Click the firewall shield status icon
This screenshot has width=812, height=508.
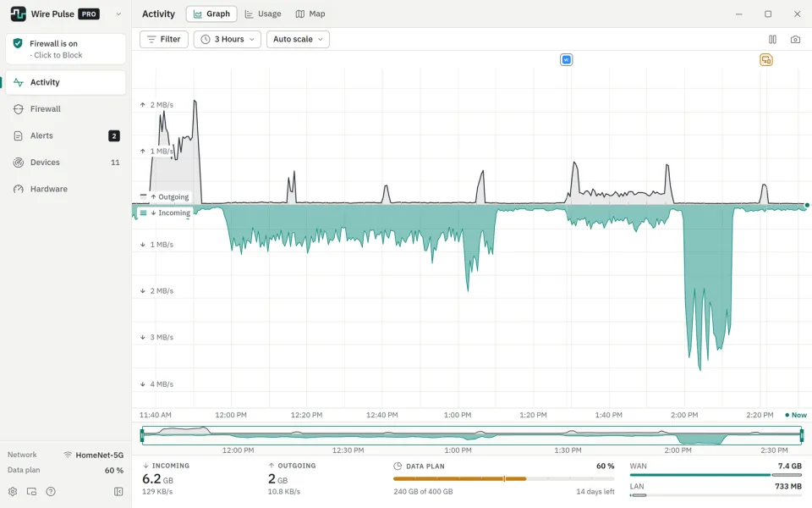click(x=18, y=43)
